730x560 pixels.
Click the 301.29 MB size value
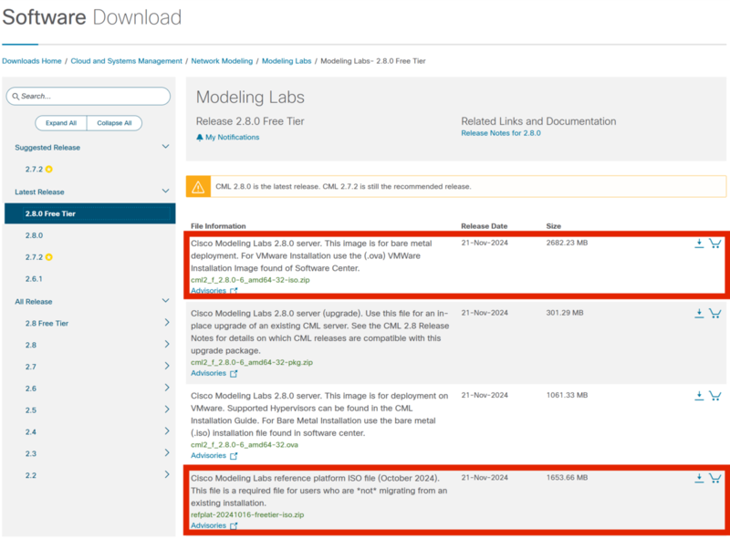tap(565, 313)
